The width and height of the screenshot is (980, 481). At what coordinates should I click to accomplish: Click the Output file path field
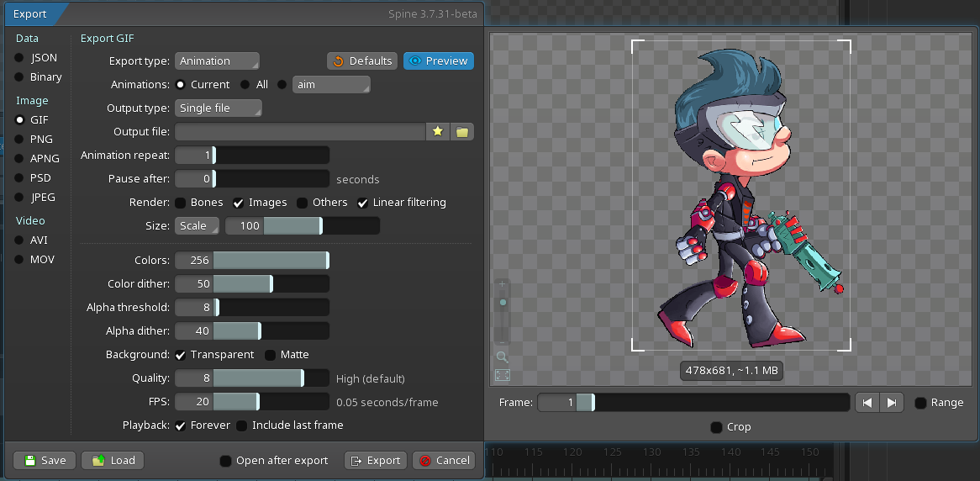[x=300, y=131]
